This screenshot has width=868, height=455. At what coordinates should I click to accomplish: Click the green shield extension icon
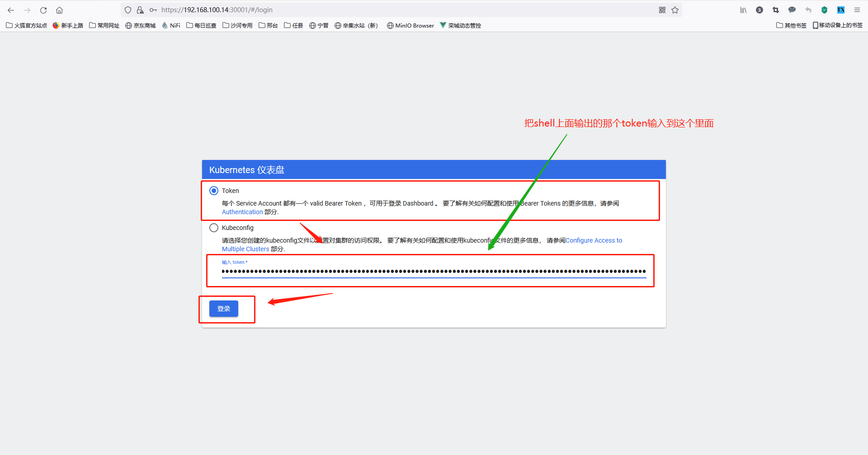click(x=825, y=10)
